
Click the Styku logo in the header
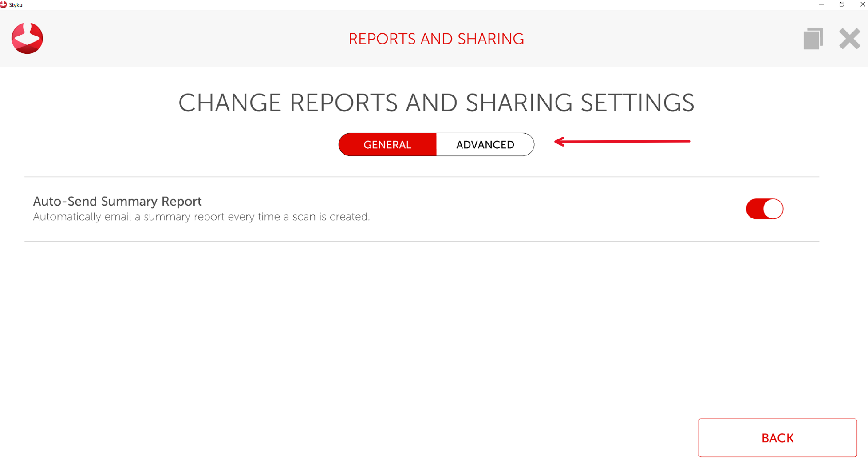(27, 38)
